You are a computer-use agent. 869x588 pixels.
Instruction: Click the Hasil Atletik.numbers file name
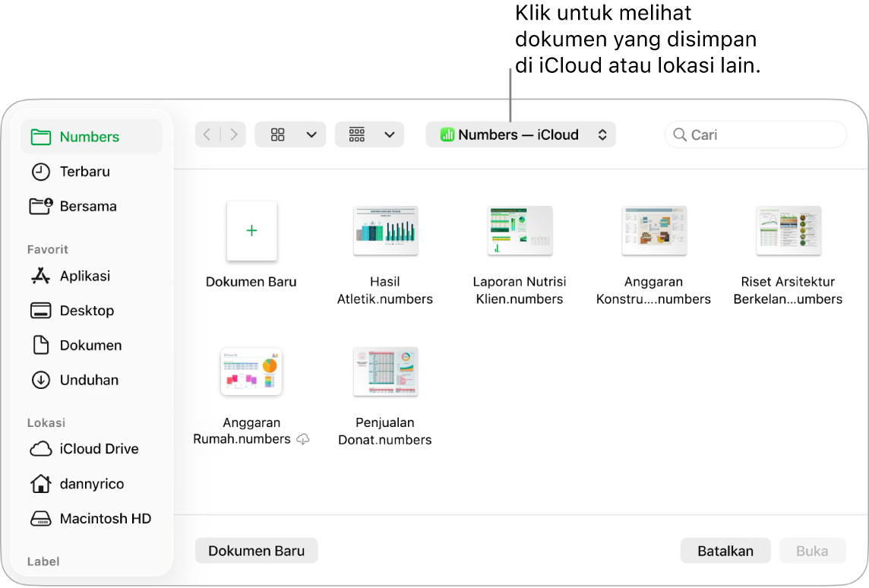pos(385,290)
